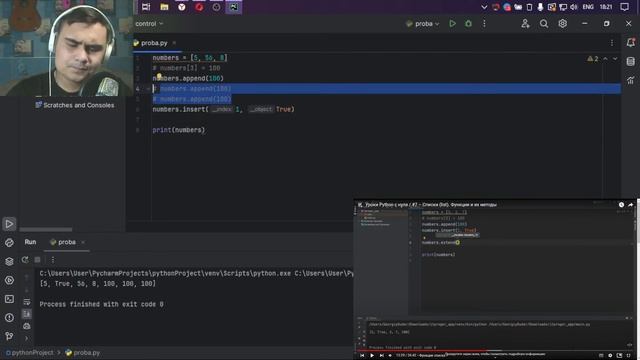
Task: Open Run panel more options three dots
Action: (53, 260)
